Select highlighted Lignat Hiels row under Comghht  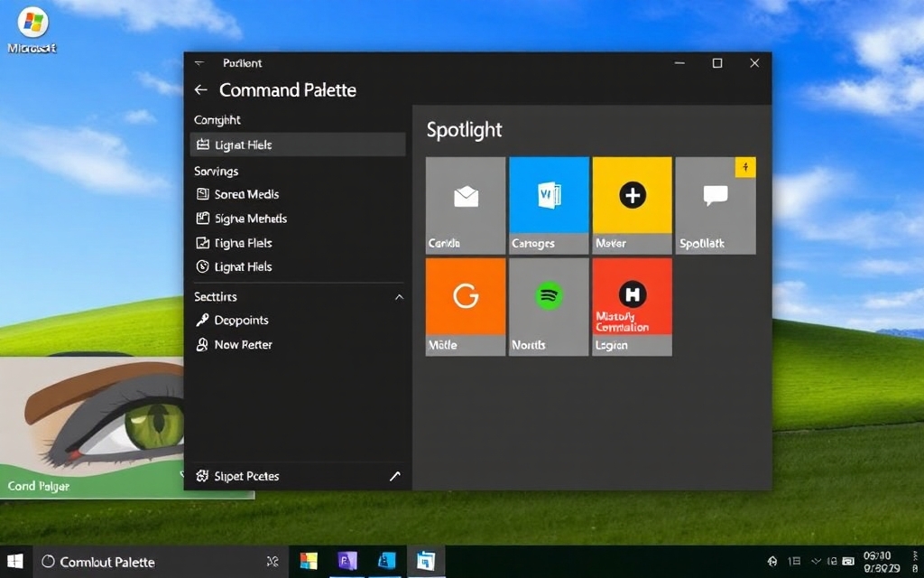click(298, 144)
